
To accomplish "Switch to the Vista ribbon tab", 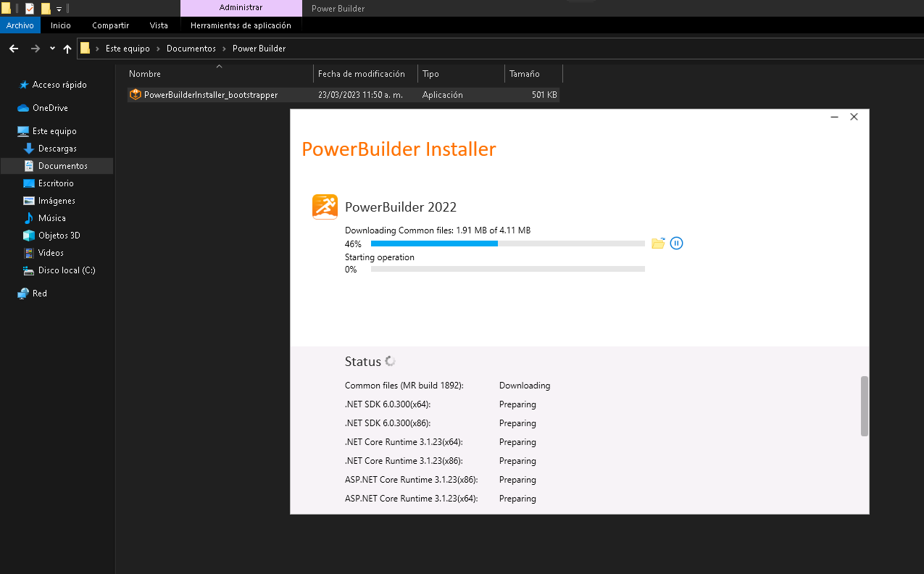I will 159,25.
